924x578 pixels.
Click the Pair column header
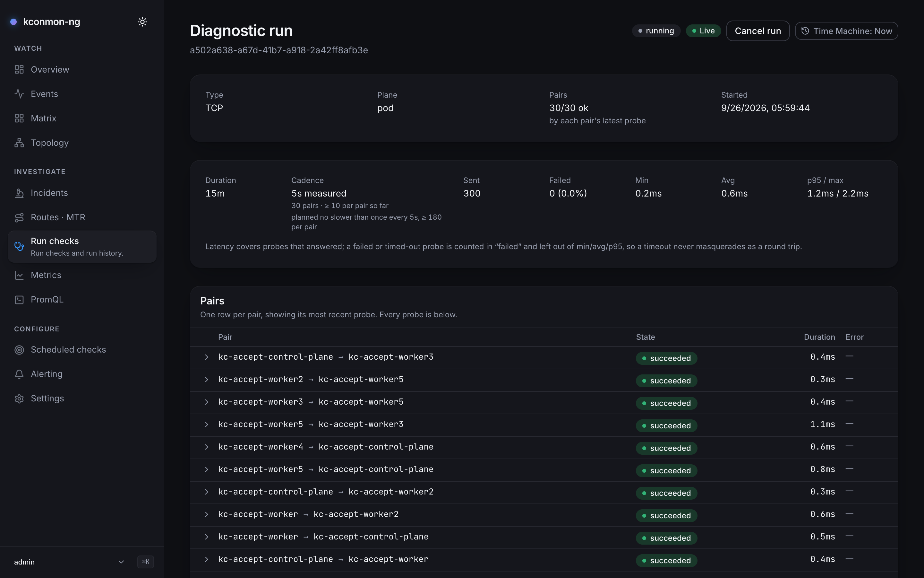(225, 337)
